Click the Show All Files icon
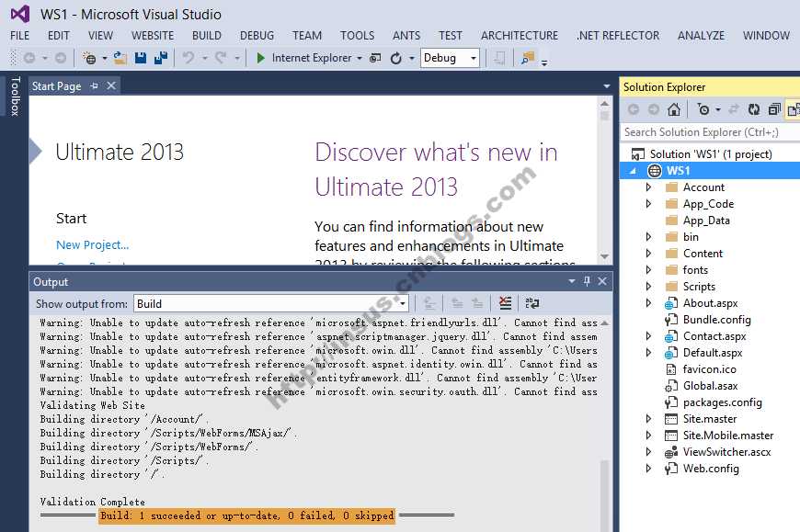This screenshot has height=532, width=800. [794, 109]
